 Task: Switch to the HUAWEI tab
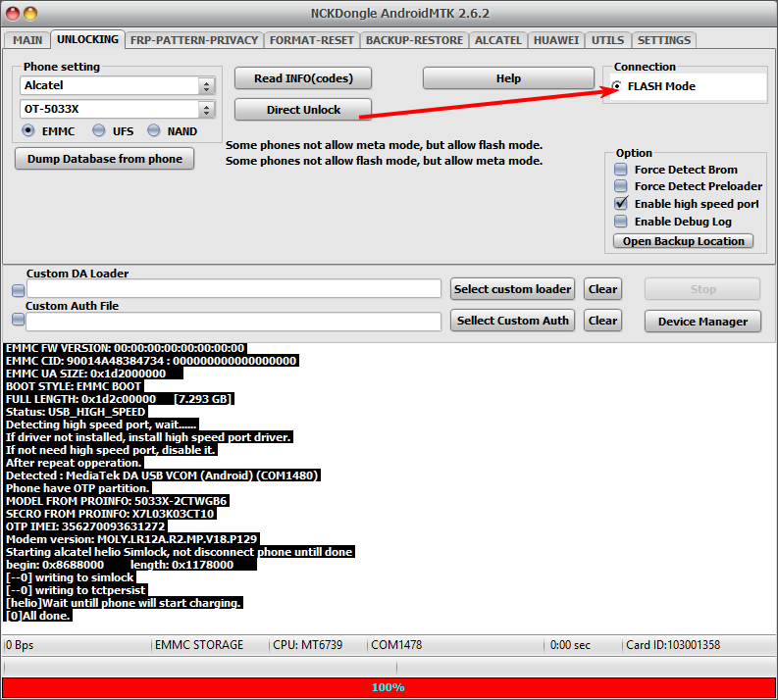[x=556, y=40]
